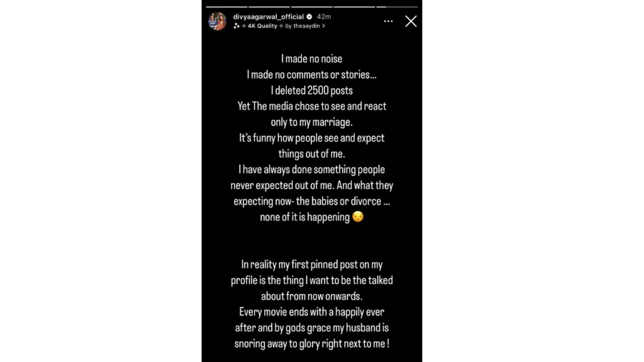This screenshot has height=362, width=644.
Task: Open the three-dot more options menu
Action: point(388,21)
